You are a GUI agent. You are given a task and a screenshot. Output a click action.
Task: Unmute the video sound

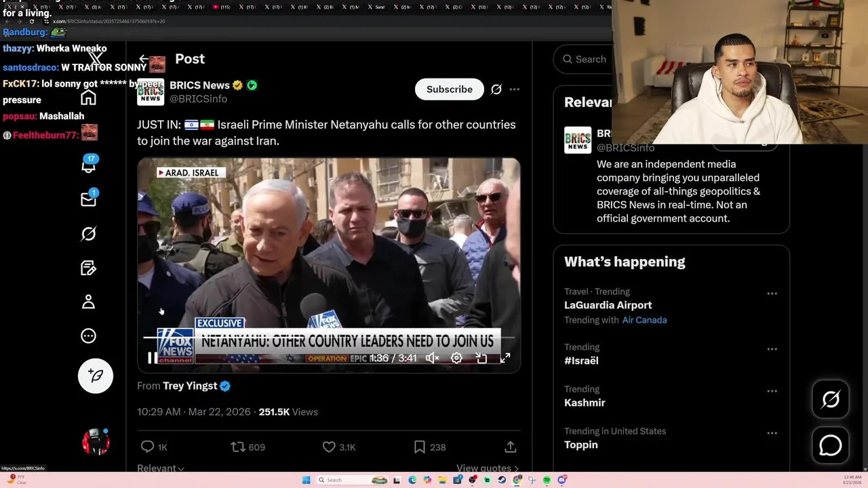432,358
